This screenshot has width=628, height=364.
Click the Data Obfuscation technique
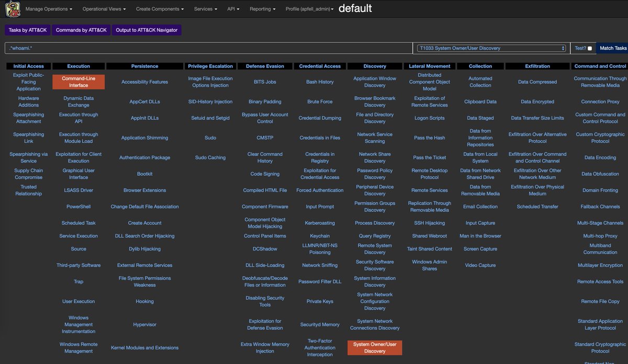pyautogui.click(x=600, y=174)
